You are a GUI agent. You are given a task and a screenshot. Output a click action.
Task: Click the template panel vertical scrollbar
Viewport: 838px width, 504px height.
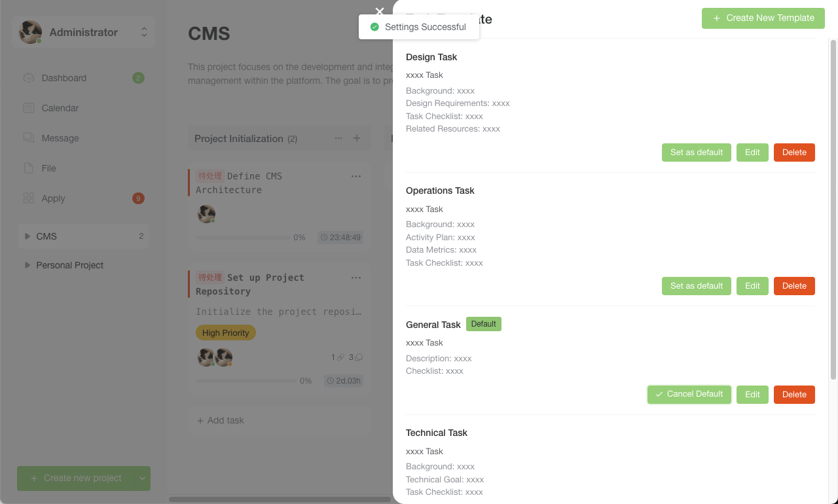click(x=833, y=209)
